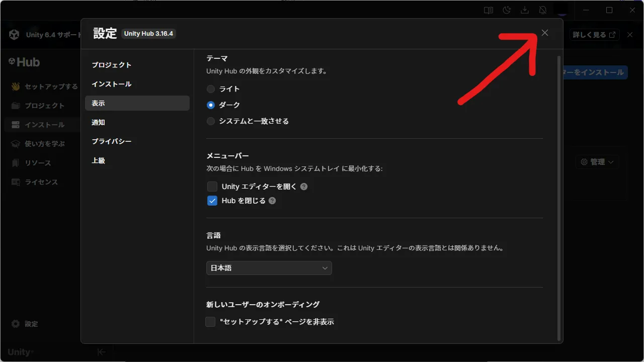Image resolution: width=644 pixels, height=362 pixels.
Task: Open the release notes book icon
Action: (x=488, y=10)
